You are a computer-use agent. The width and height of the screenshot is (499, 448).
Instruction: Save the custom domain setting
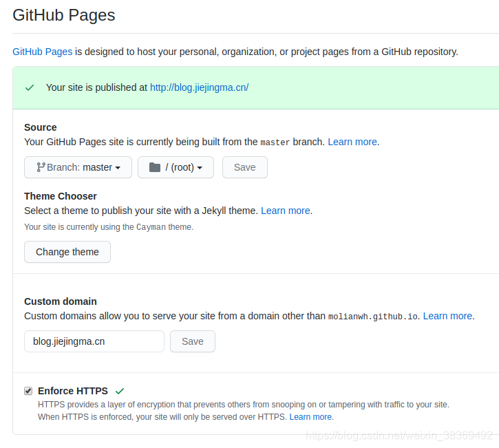pos(193,341)
